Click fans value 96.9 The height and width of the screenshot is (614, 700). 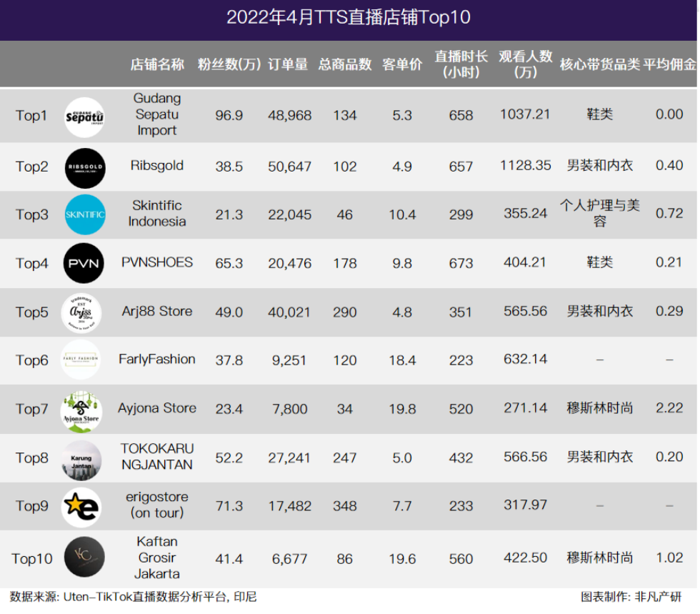(229, 116)
